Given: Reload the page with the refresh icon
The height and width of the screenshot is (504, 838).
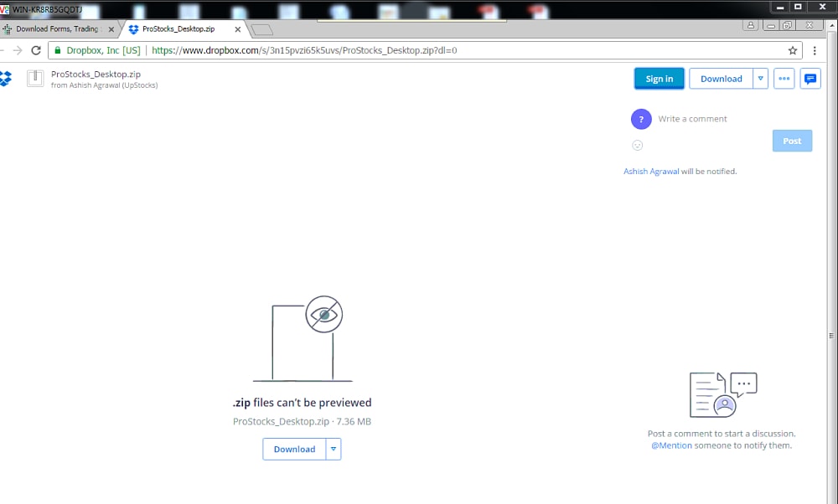Looking at the screenshot, I should click(36, 50).
